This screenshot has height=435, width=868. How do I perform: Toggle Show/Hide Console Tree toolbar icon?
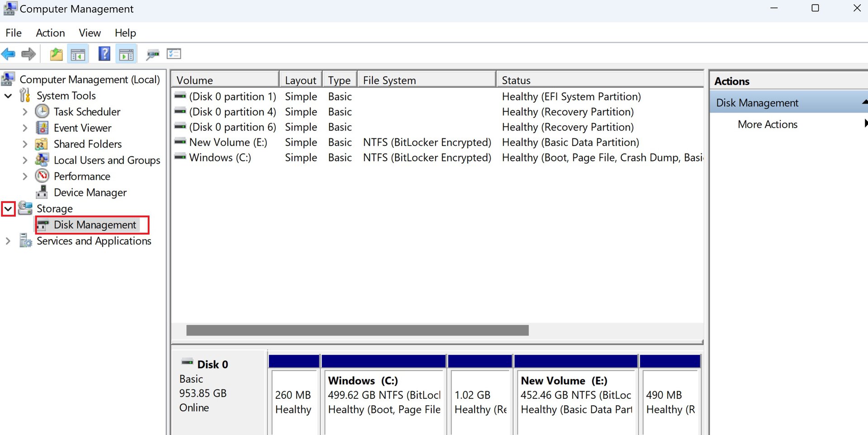78,54
